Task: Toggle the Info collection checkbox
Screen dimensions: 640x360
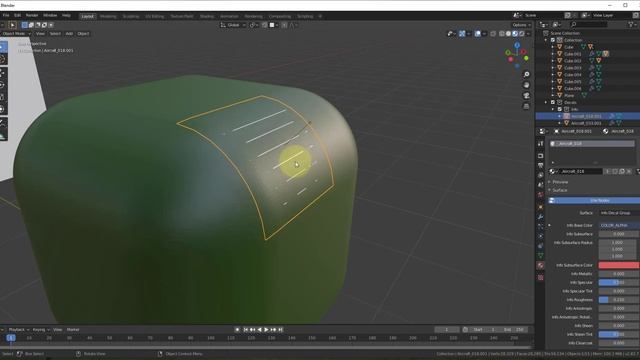Action: 560,109
